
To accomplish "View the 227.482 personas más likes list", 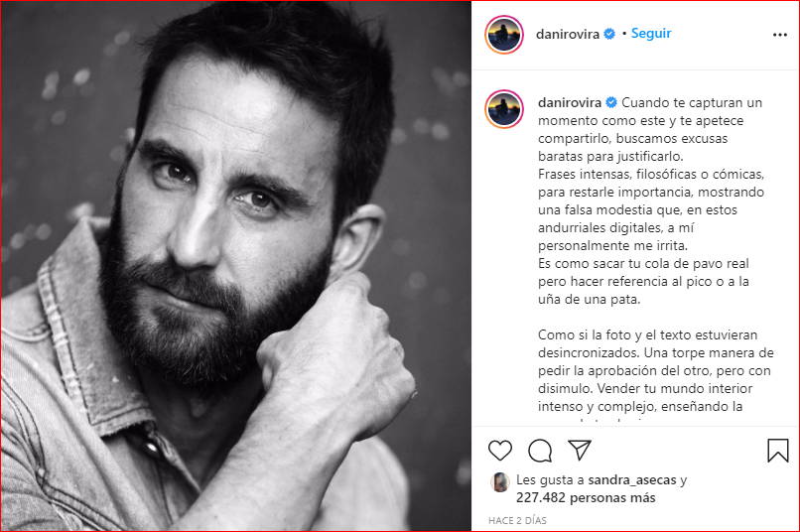I will (586, 498).
